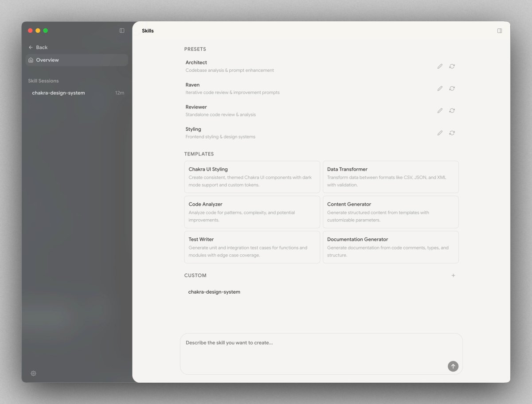Click the PRESETS section heading

[x=195, y=49]
